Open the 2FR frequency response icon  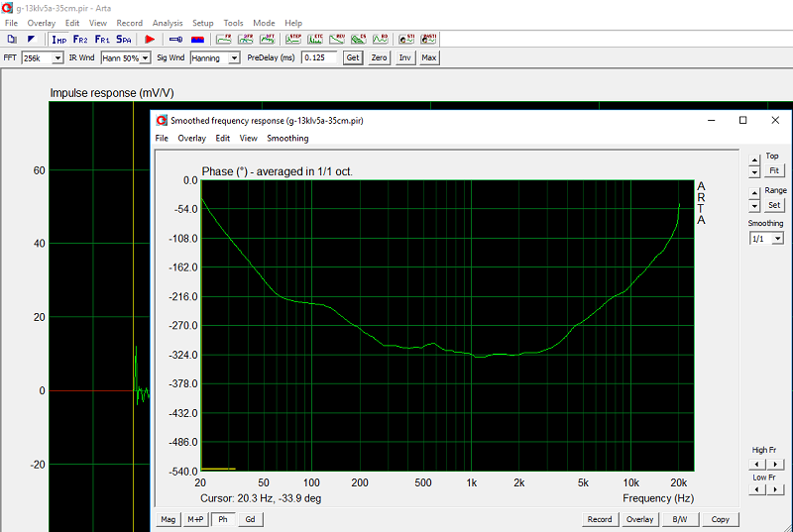point(245,39)
